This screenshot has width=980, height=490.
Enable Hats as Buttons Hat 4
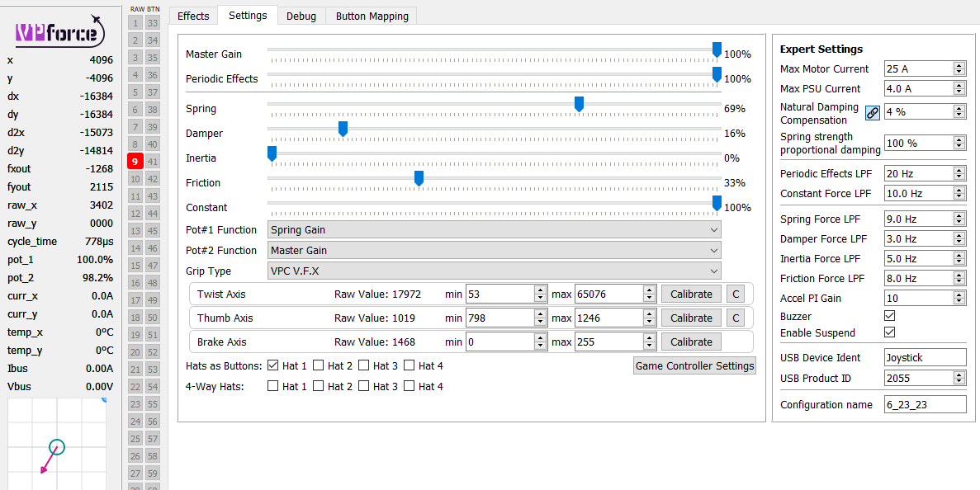point(410,365)
